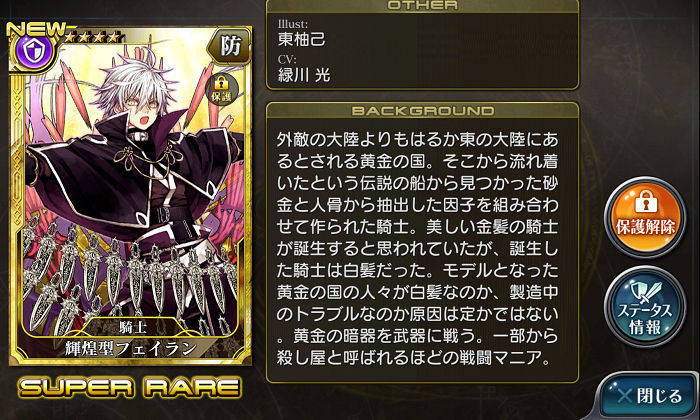Image resolution: width=700 pixels, height=420 pixels.
Task: Click the orange 保護解除 unlock button
Action: [x=645, y=217]
